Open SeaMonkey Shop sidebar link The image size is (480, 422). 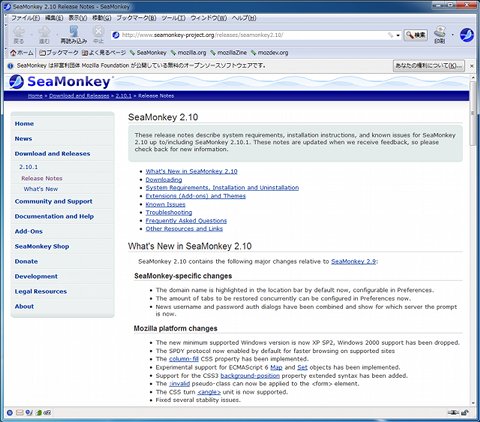42,246
